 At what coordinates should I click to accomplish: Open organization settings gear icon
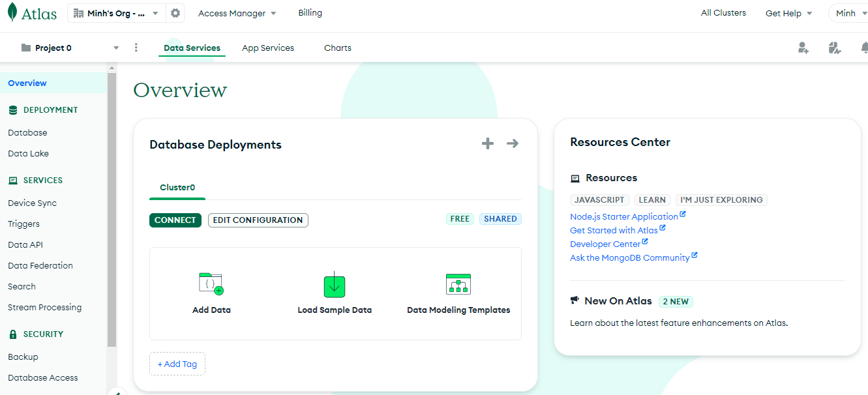175,13
